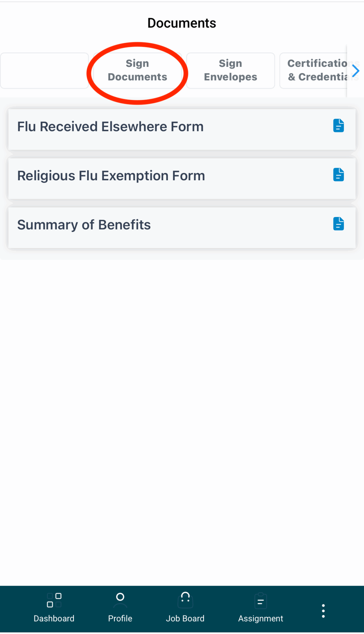Open the Job Board bag icon
The width and height of the screenshot is (364, 634).
[185, 600]
